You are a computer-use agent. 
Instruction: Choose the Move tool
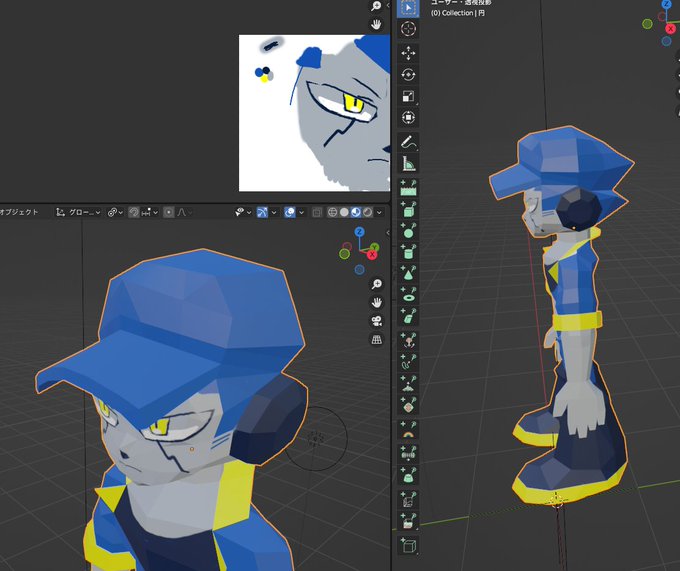tap(408, 54)
